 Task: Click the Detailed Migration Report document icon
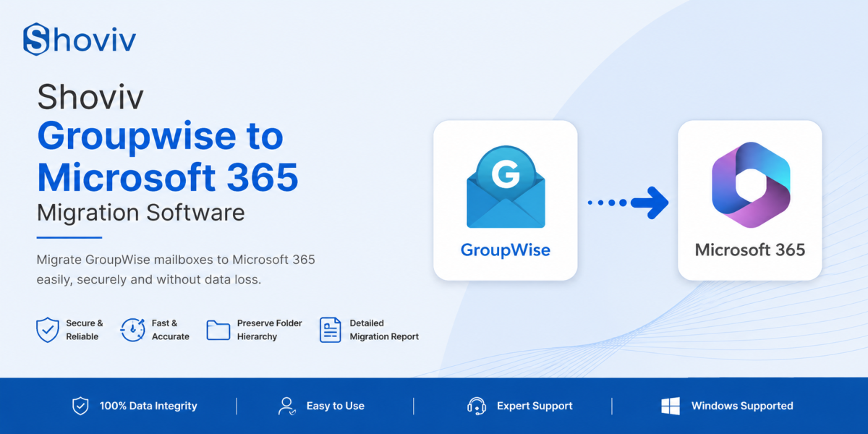pyautogui.click(x=330, y=330)
